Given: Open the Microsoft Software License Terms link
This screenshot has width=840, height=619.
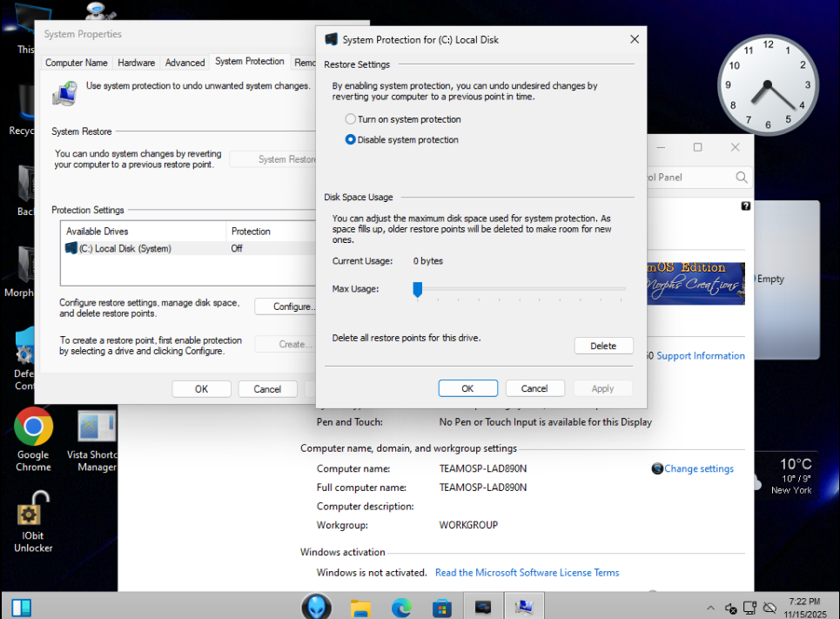Looking at the screenshot, I should (x=527, y=573).
